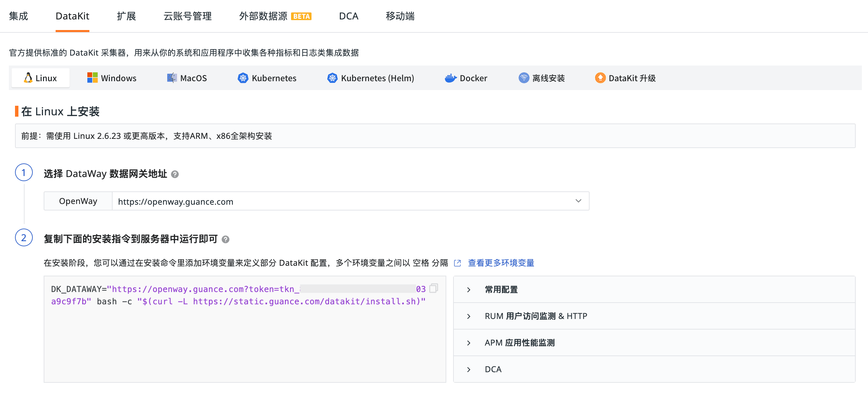Open the DataWay address dropdown

click(x=578, y=201)
